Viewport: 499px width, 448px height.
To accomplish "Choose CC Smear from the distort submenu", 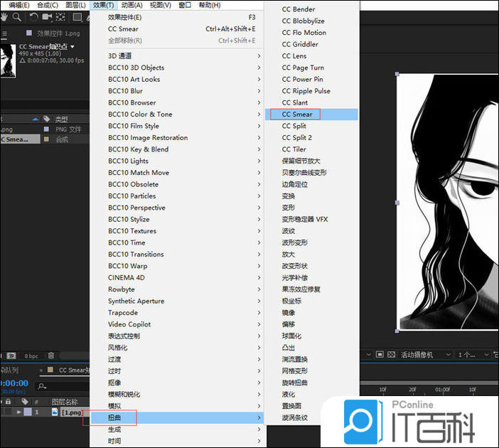I will (296, 114).
